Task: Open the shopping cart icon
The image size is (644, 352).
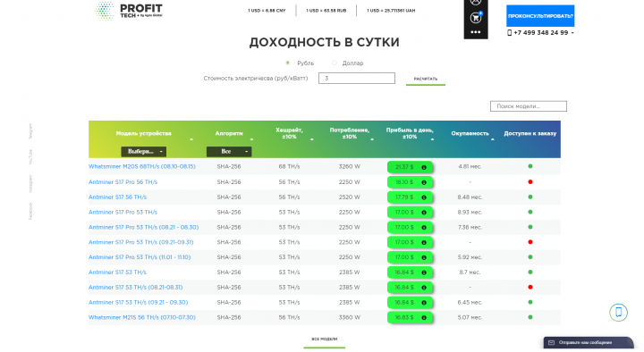Action: tap(476, 18)
